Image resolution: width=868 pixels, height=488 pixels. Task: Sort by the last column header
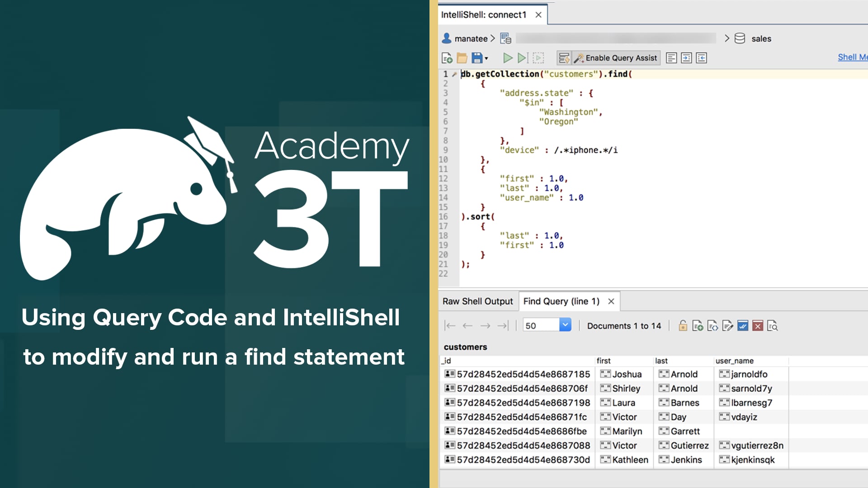coord(684,361)
